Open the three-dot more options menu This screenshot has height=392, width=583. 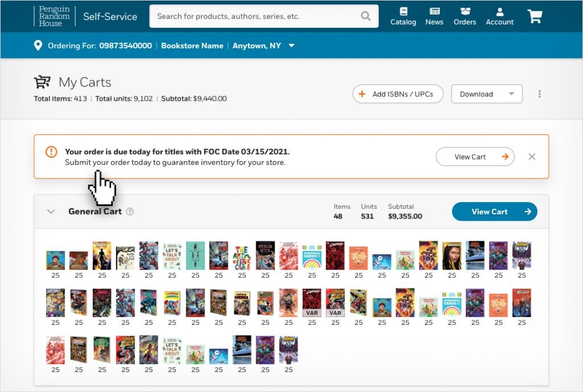[540, 94]
